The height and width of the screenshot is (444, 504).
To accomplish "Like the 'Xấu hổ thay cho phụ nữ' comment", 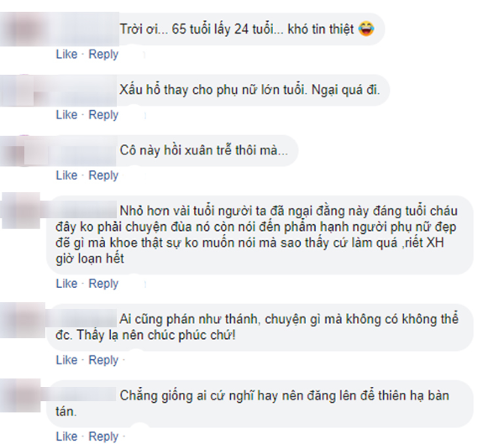I will pyautogui.click(x=66, y=115).
